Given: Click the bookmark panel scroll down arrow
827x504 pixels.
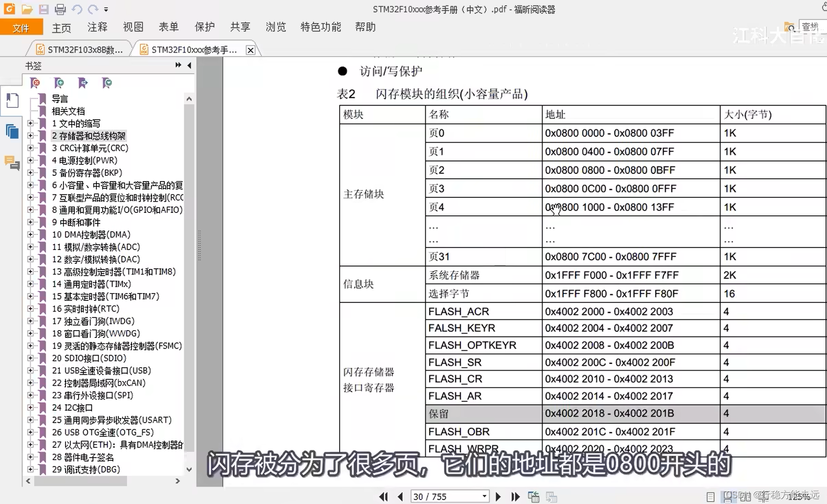Looking at the screenshot, I should pos(189,469).
